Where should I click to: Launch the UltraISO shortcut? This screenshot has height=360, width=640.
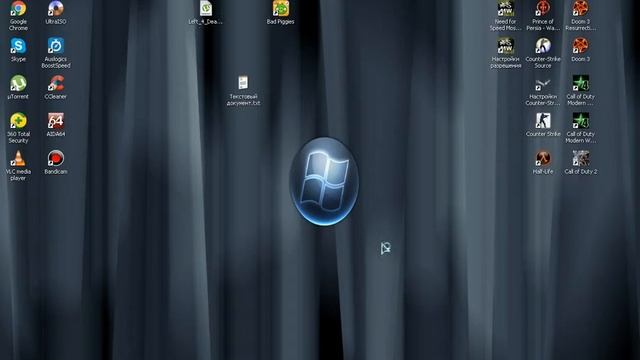(56, 9)
